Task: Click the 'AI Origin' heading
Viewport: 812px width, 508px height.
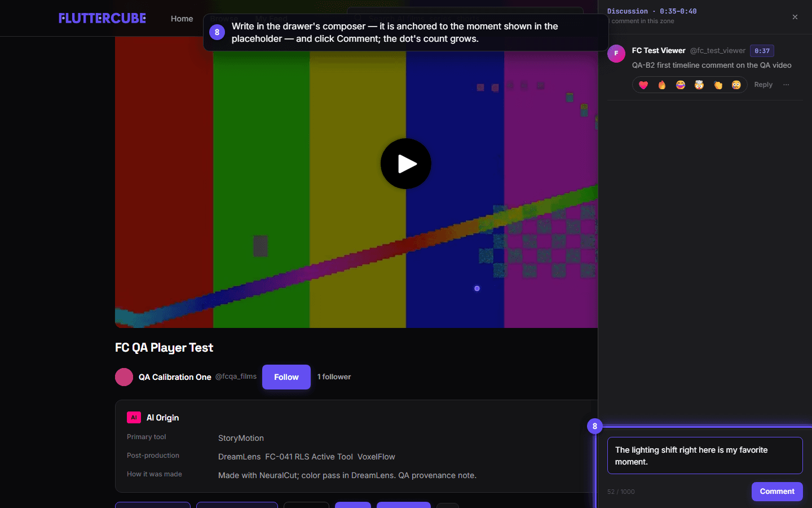Action: click(162, 418)
